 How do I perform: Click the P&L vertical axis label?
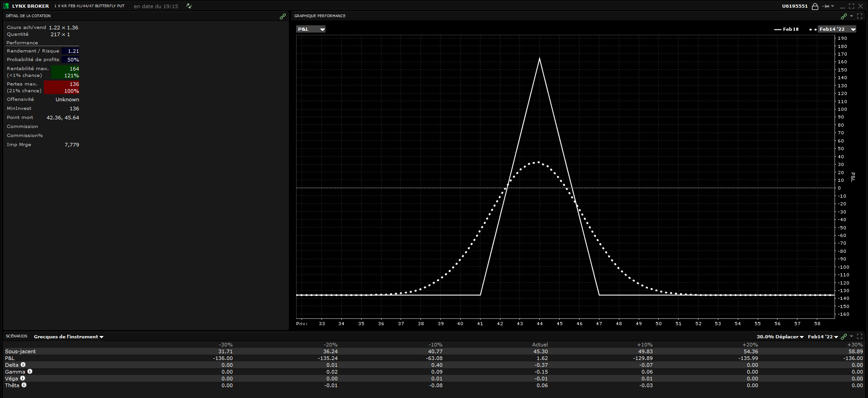[853, 177]
